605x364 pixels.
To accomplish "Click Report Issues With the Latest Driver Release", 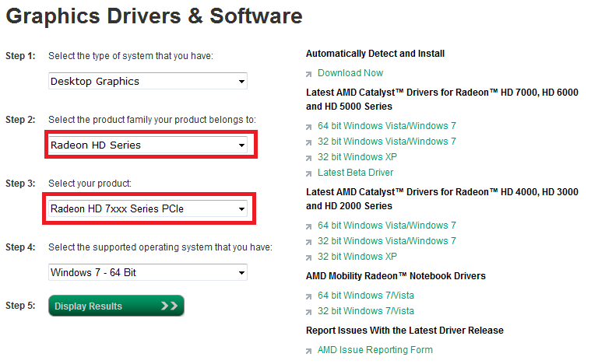I will (405, 331).
